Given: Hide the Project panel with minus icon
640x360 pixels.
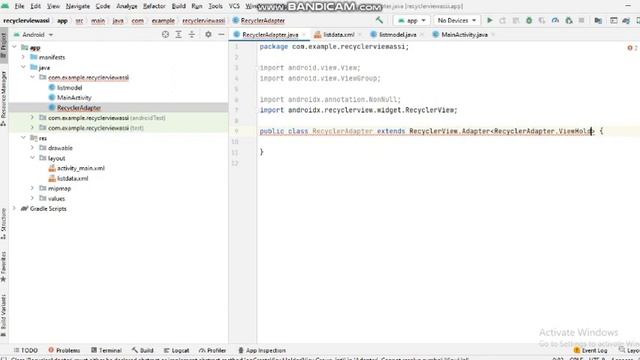Looking at the screenshot, I should [x=221, y=35].
